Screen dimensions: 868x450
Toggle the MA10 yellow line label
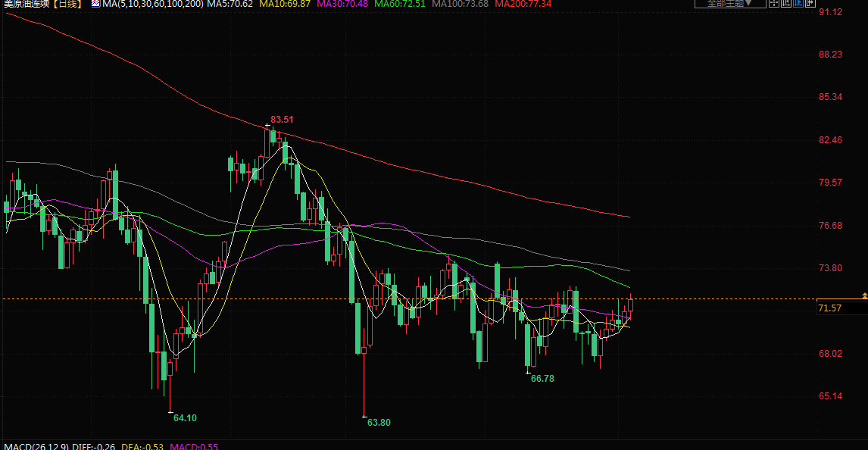[x=285, y=4]
